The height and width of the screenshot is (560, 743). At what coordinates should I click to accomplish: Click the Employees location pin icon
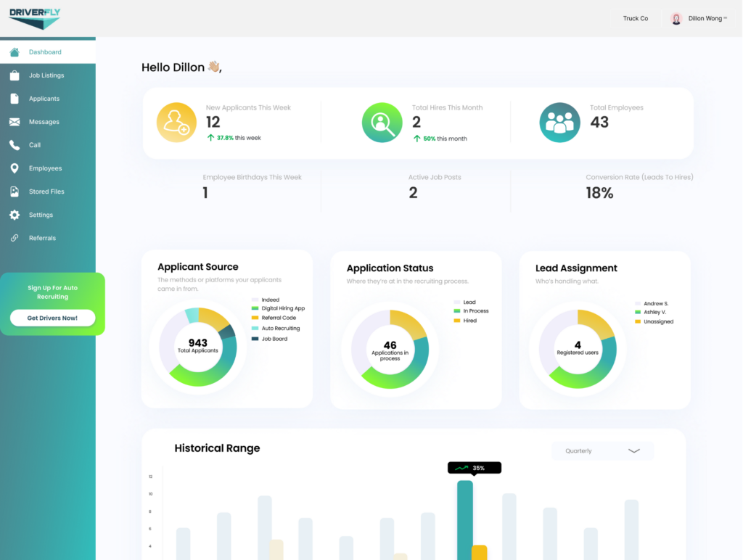click(15, 168)
